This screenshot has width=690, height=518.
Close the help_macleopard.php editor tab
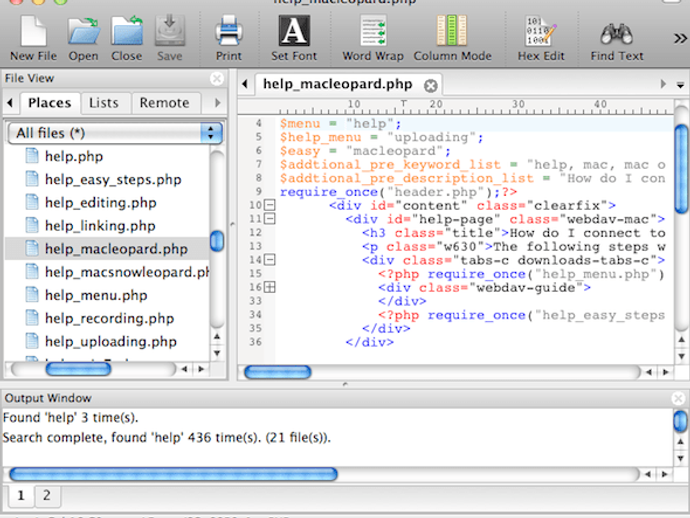[431, 85]
